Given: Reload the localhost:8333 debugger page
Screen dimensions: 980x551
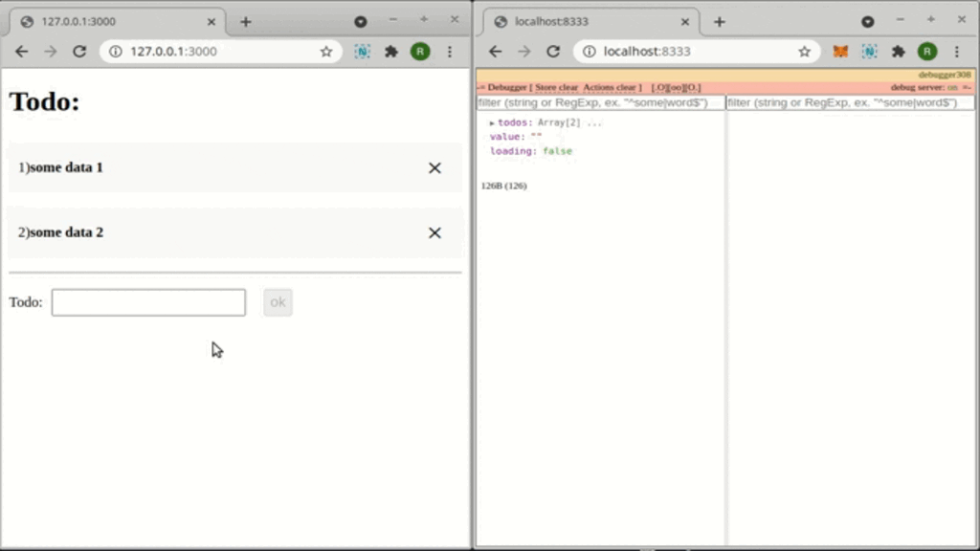Looking at the screenshot, I should [x=553, y=52].
